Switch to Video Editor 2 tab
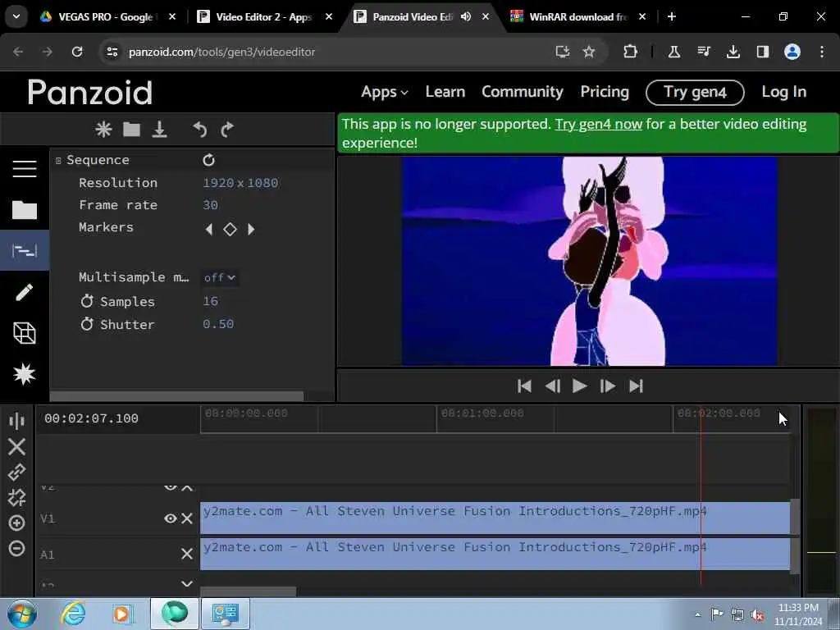Screen dimensions: 840x630 pos(262,16)
